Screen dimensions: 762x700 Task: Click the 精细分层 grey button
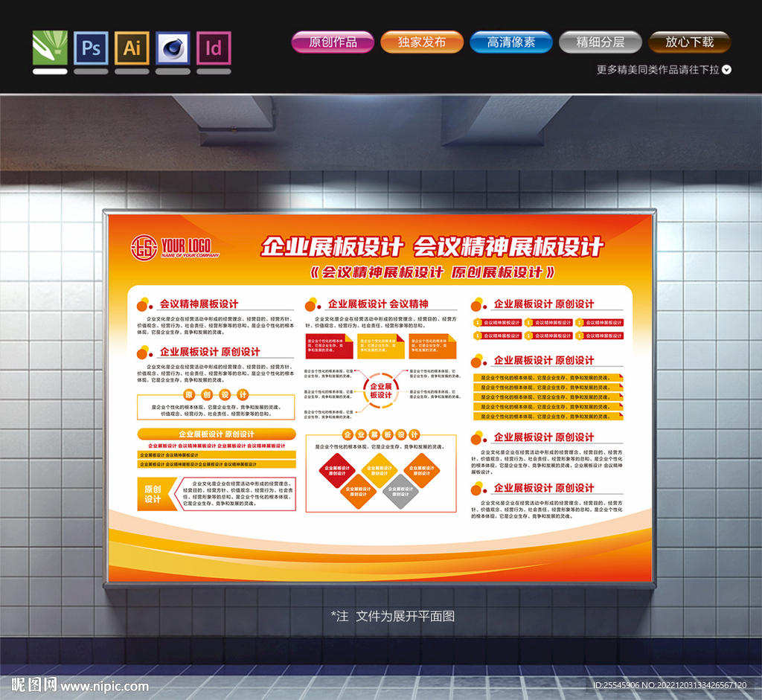(x=601, y=42)
